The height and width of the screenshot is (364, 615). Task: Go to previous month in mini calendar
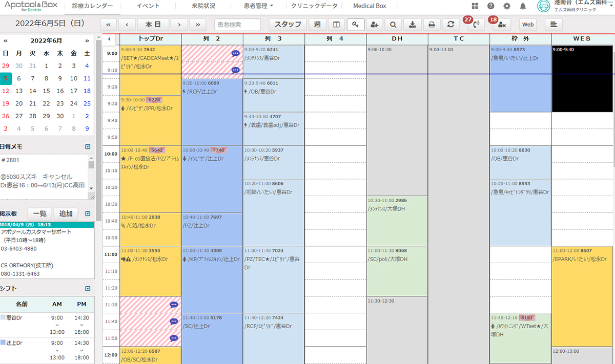(x=6, y=40)
